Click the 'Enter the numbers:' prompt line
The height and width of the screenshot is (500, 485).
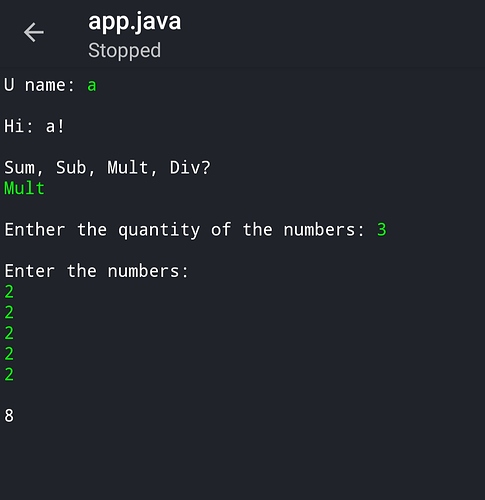point(96,271)
